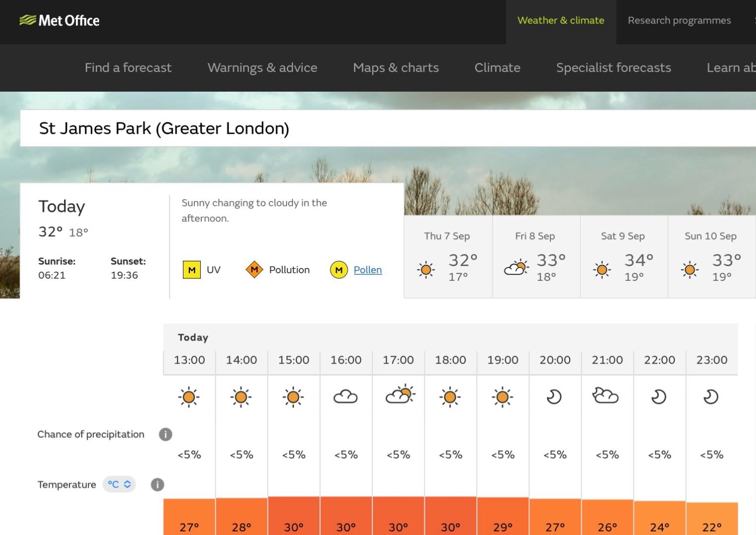Click today's high temperature 32°
The width and height of the screenshot is (756, 535).
[x=51, y=232]
